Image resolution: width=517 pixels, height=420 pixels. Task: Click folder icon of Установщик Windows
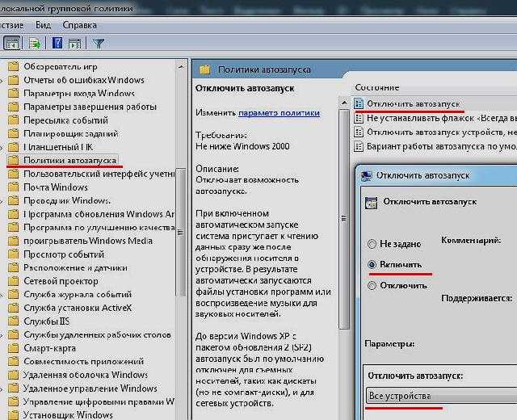coord(13,414)
